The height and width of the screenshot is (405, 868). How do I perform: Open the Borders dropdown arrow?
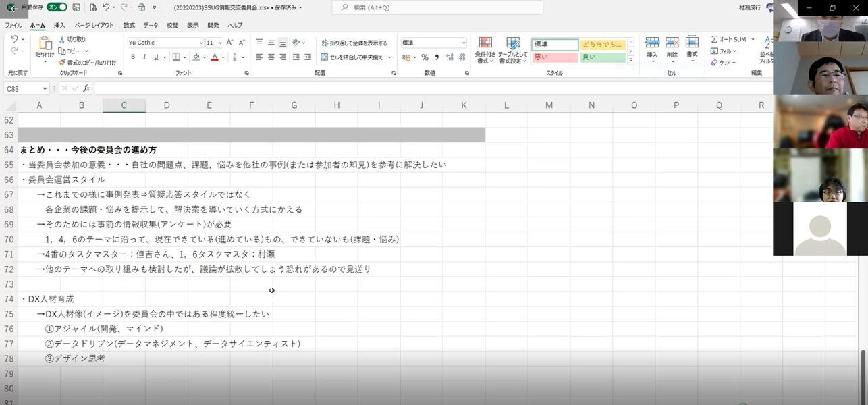185,57
